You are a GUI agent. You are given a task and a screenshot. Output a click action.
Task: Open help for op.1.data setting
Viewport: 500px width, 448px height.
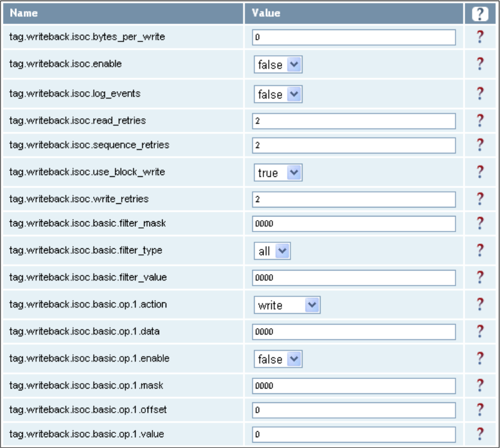[x=480, y=332]
